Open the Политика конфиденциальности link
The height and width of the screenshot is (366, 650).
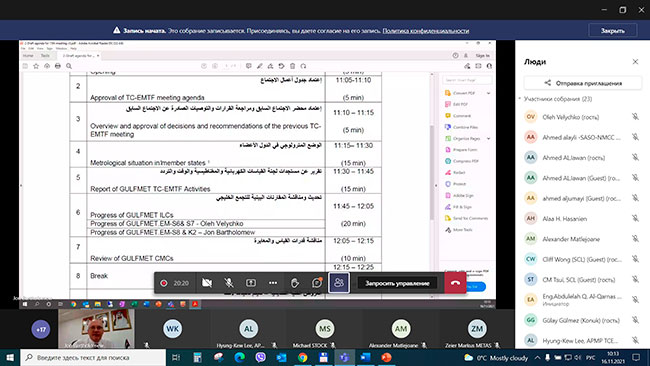pos(426,31)
